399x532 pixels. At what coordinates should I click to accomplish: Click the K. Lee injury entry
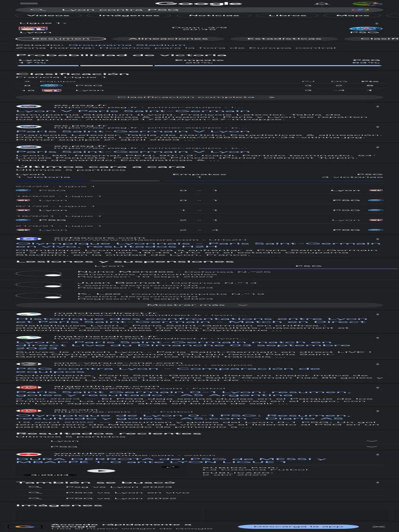(199, 296)
